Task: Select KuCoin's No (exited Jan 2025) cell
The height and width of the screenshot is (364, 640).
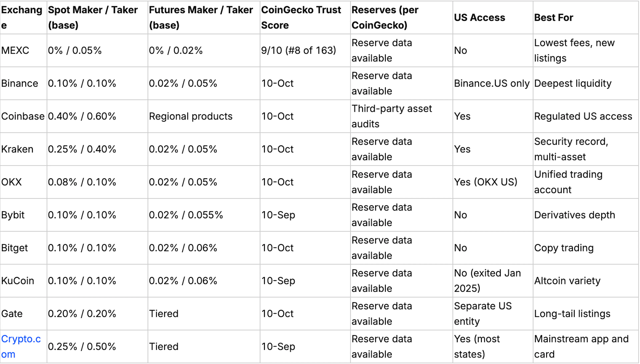Action: [487, 281]
